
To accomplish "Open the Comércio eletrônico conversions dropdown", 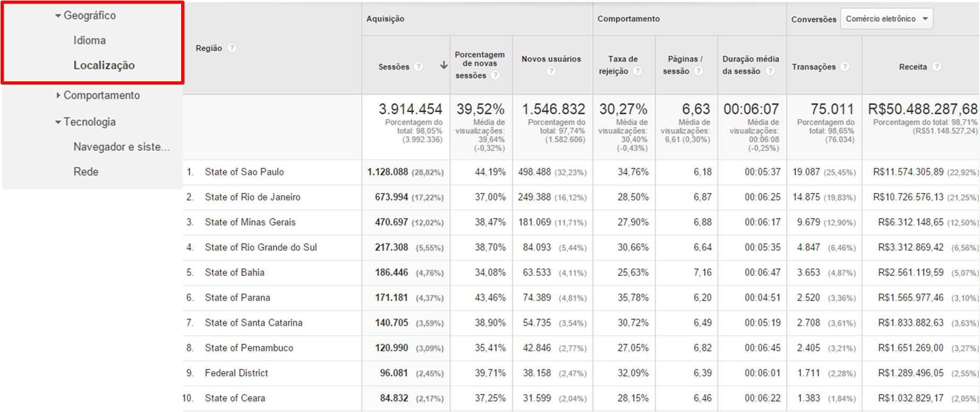I will click(x=886, y=19).
